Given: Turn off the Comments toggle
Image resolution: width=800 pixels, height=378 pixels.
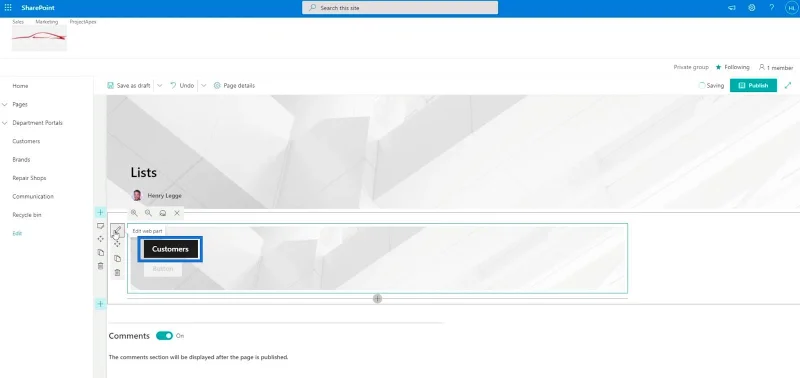Looking at the screenshot, I should tap(164, 336).
